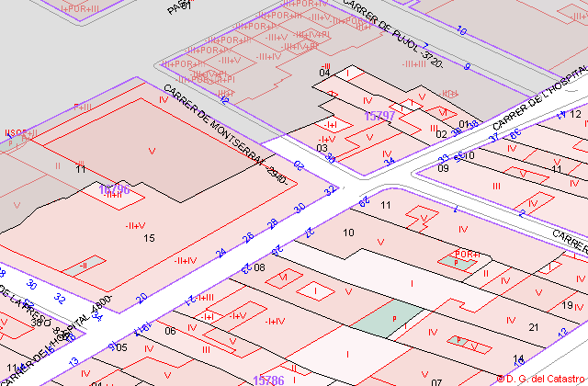Select the block number 15796 label
This screenshot has width=588, height=386.
tap(114, 189)
